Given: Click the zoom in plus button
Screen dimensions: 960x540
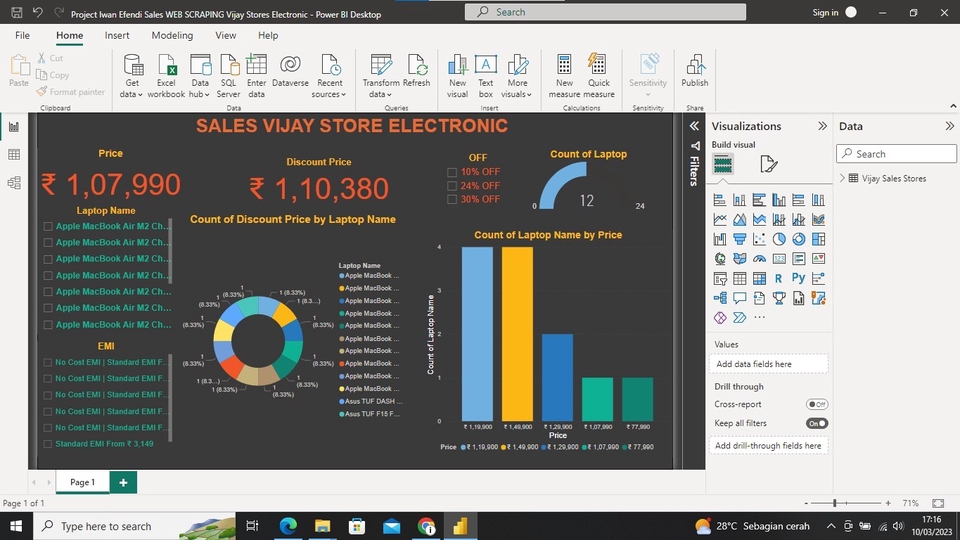Looking at the screenshot, I should coord(888,503).
